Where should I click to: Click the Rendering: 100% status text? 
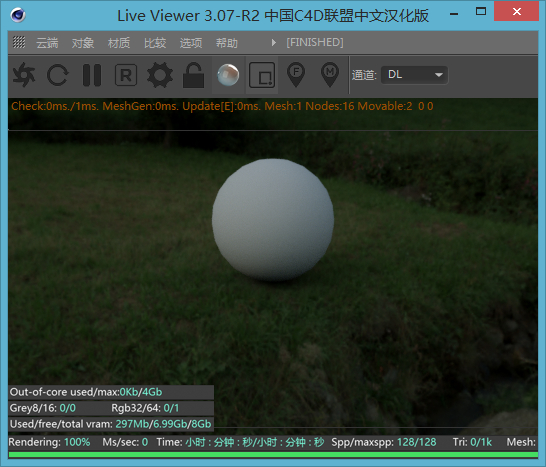[x=49, y=442]
